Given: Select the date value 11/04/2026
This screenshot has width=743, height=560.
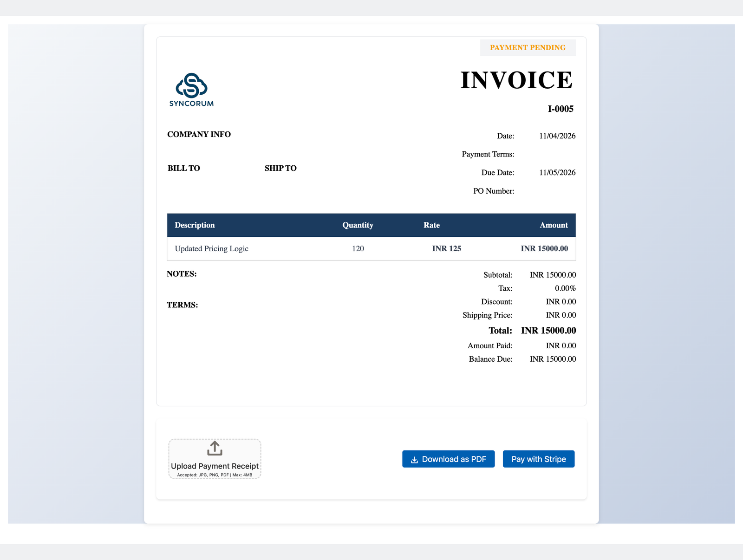Looking at the screenshot, I should point(557,136).
